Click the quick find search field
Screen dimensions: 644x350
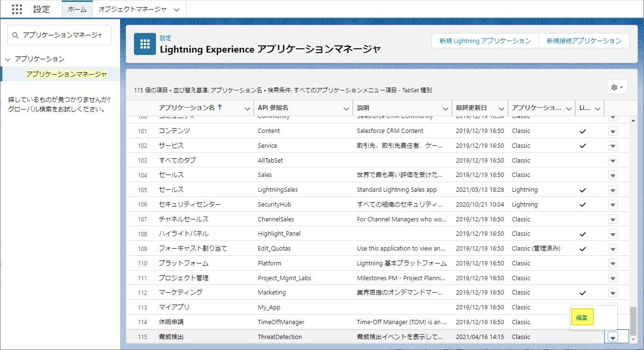coord(59,35)
